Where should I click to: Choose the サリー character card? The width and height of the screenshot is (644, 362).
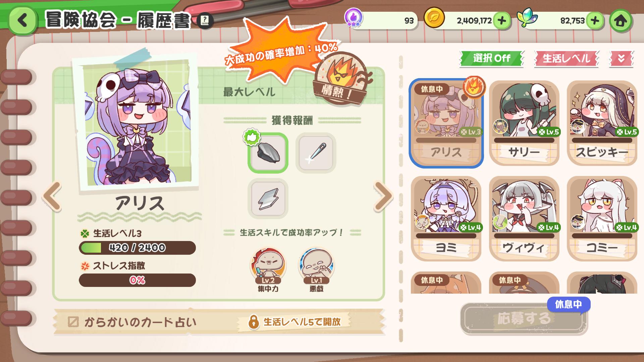click(524, 123)
